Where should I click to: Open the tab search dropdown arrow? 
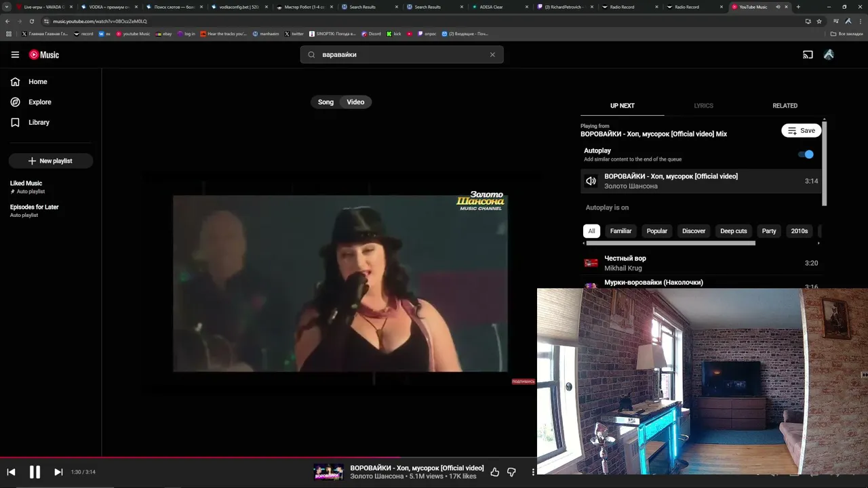pos(7,7)
